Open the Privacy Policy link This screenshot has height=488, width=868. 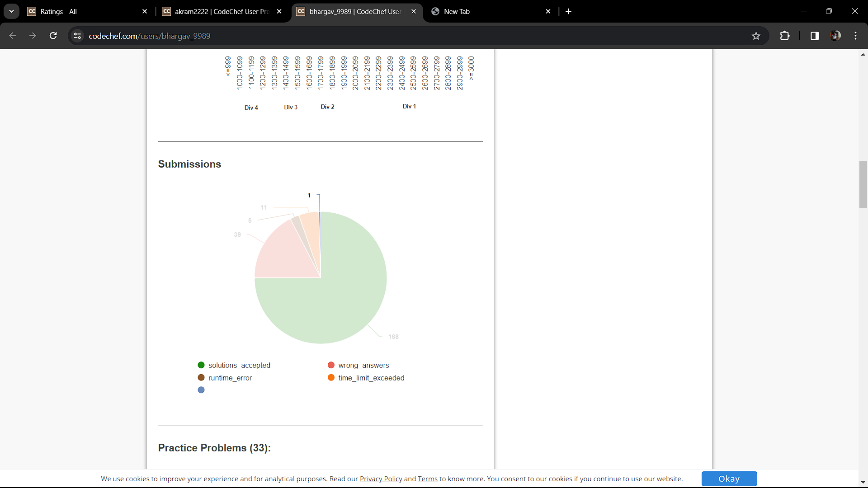pos(381,479)
